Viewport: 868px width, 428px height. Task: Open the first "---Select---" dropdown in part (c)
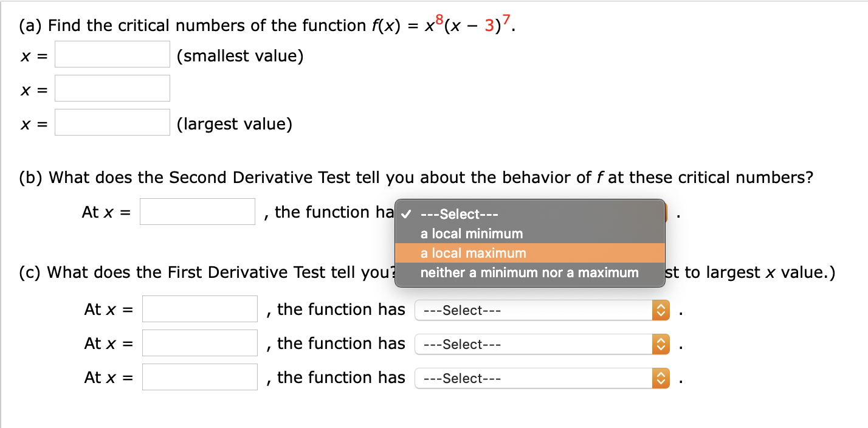point(535,310)
